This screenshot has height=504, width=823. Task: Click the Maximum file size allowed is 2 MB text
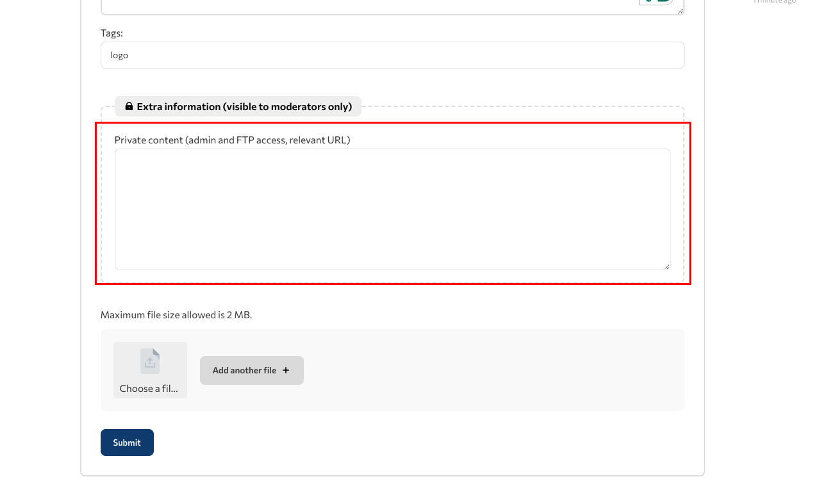click(176, 314)
